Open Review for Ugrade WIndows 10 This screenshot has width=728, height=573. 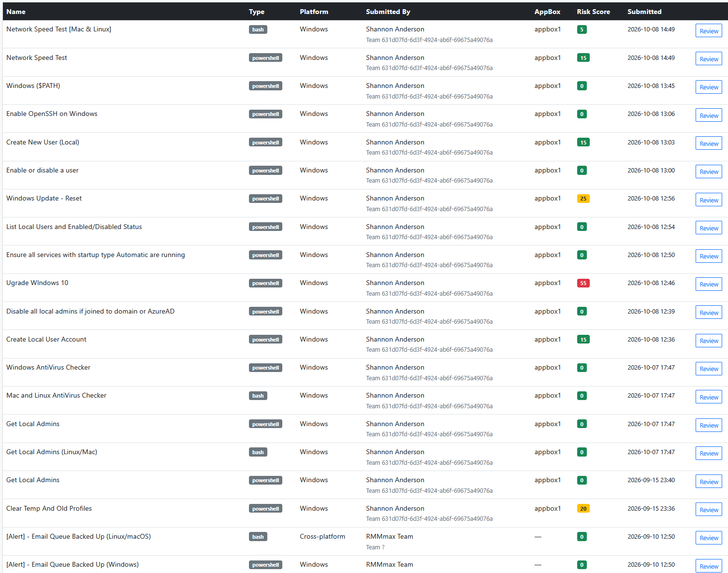click(x=709, y=284)
